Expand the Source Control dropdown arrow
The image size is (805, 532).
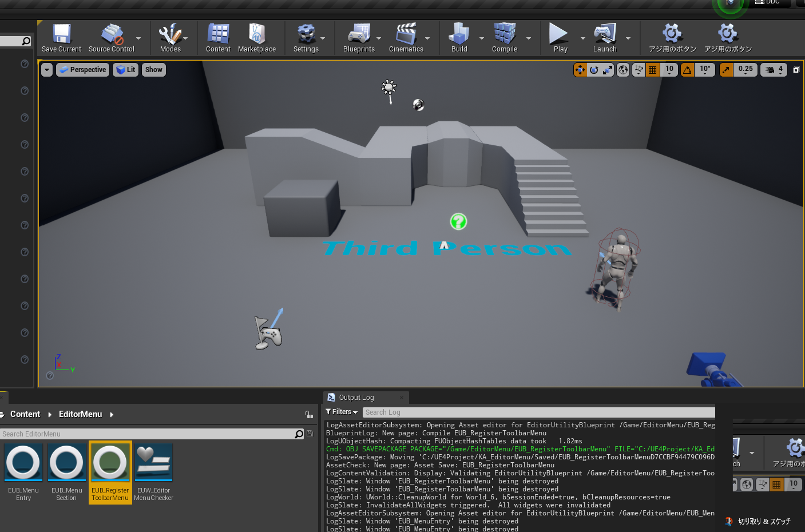[138, 38]
